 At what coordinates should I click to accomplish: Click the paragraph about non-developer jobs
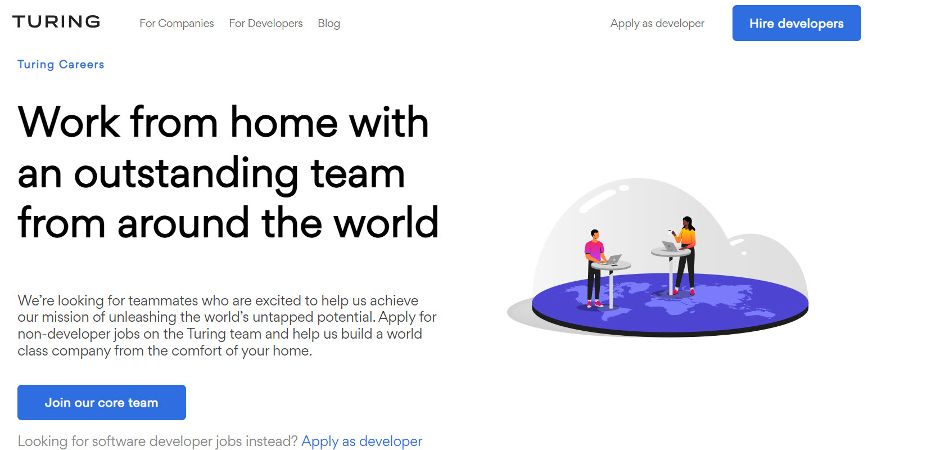(x=226, y=326)
